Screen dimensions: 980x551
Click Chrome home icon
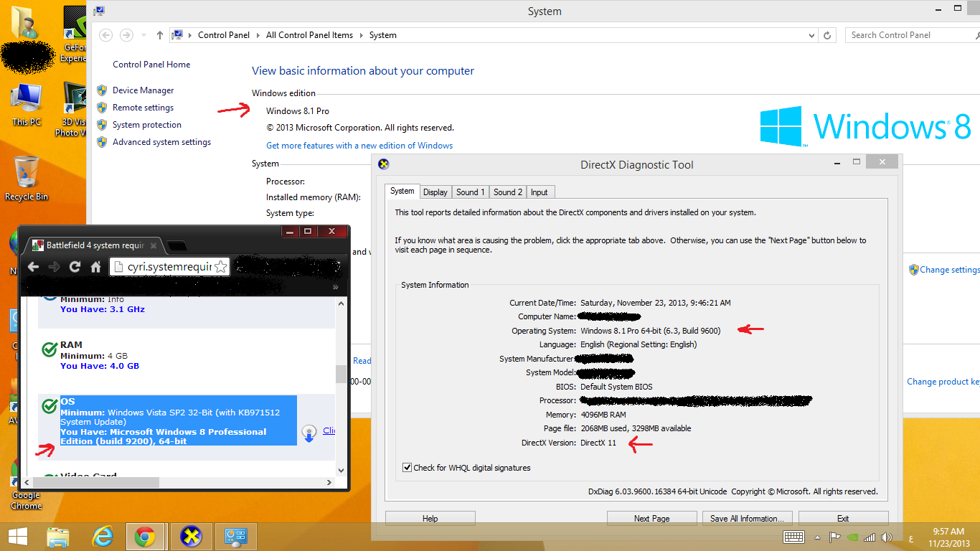coord(95,267)
